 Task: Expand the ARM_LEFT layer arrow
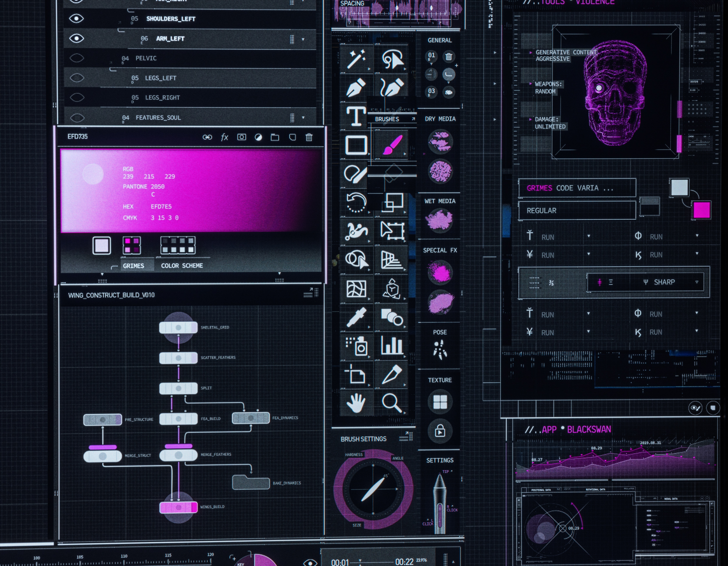pos(303,39)
